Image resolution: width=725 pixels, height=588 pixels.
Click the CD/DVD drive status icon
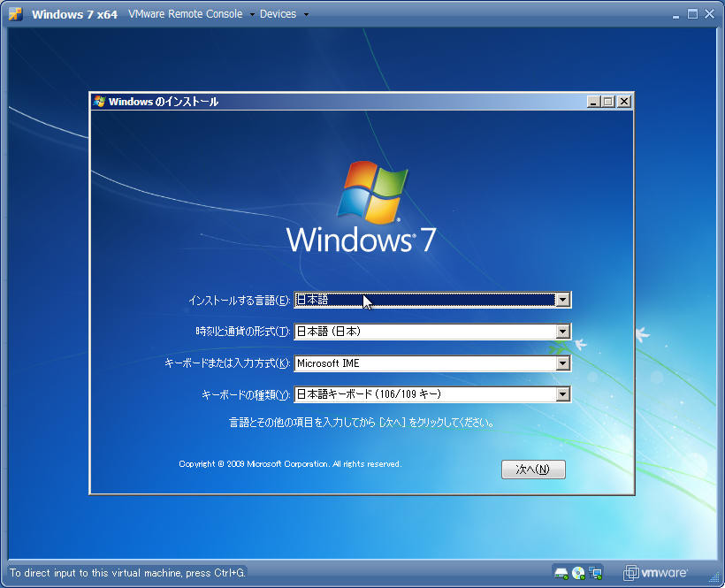(x=578, y=573)
